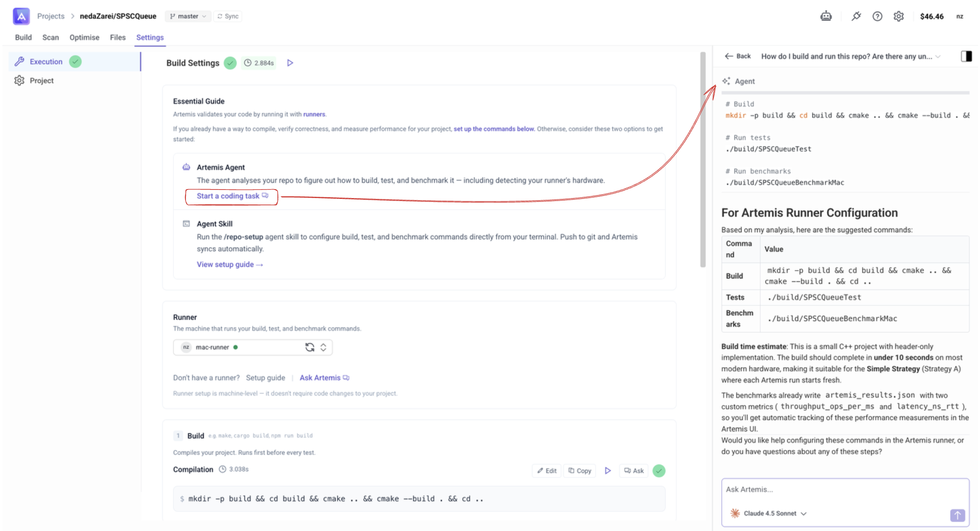
Task: Click the Start a coding task link
Action: (x=232, y=196)
